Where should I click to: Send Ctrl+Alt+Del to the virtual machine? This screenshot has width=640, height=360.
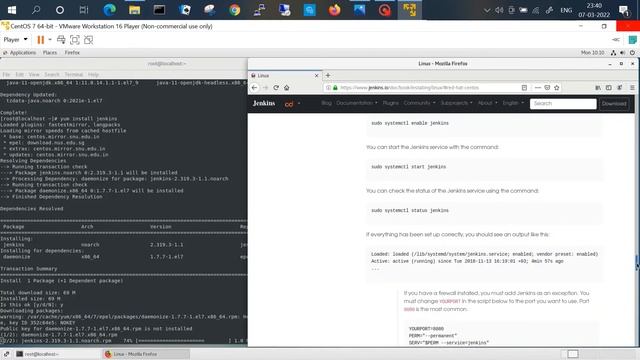point(61,40)
